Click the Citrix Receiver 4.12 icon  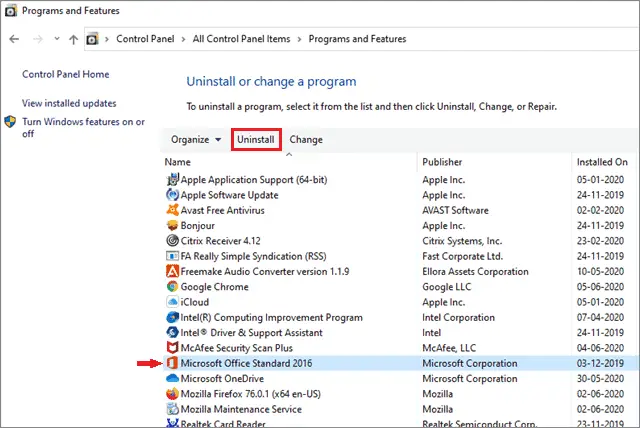click(172, 241)
